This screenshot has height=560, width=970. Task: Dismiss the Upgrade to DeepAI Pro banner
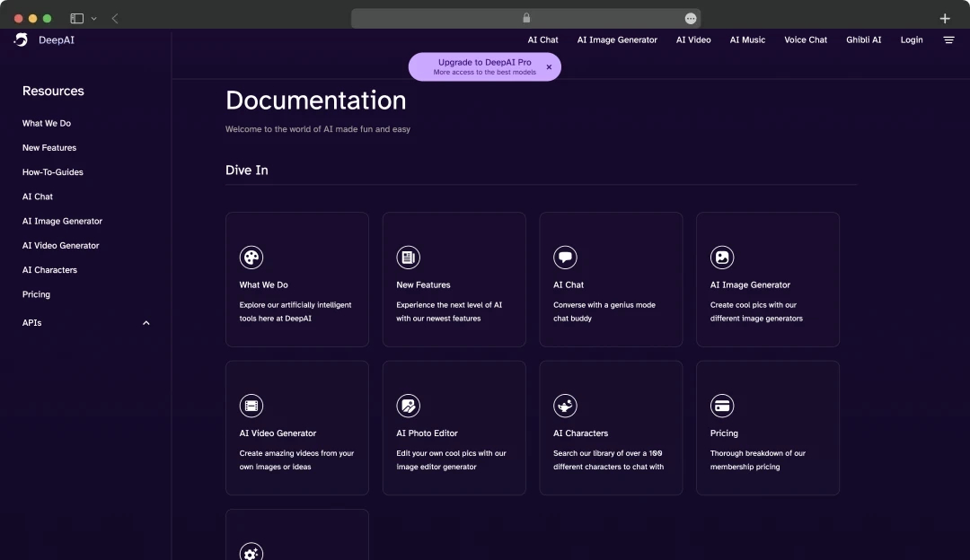[x=549, y=66]
